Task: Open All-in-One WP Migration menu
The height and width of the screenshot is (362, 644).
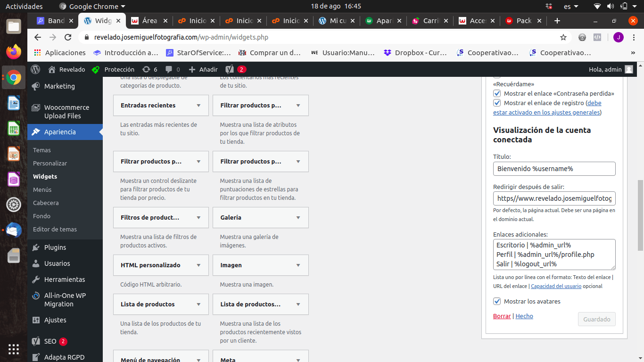Action: (x=65, y=300)
